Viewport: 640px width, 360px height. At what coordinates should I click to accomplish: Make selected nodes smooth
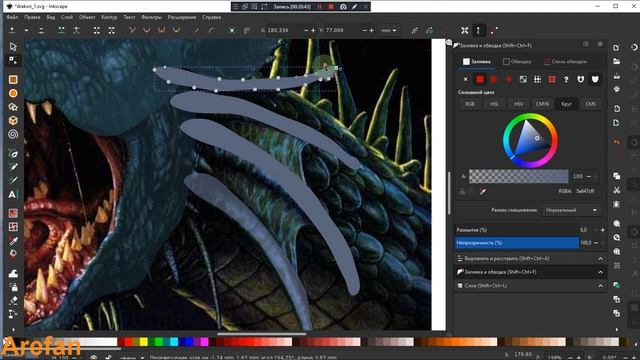point(147,30)
